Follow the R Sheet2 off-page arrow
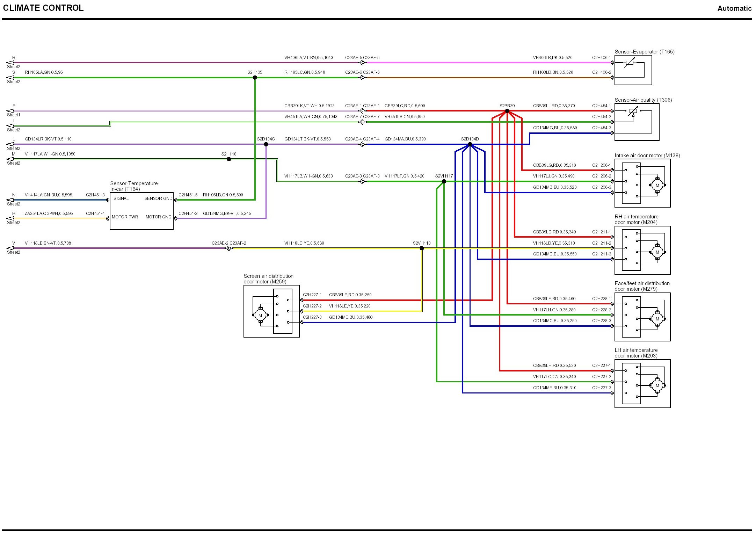The height and width of the screenshot is (535, 756). pos(10,63)
